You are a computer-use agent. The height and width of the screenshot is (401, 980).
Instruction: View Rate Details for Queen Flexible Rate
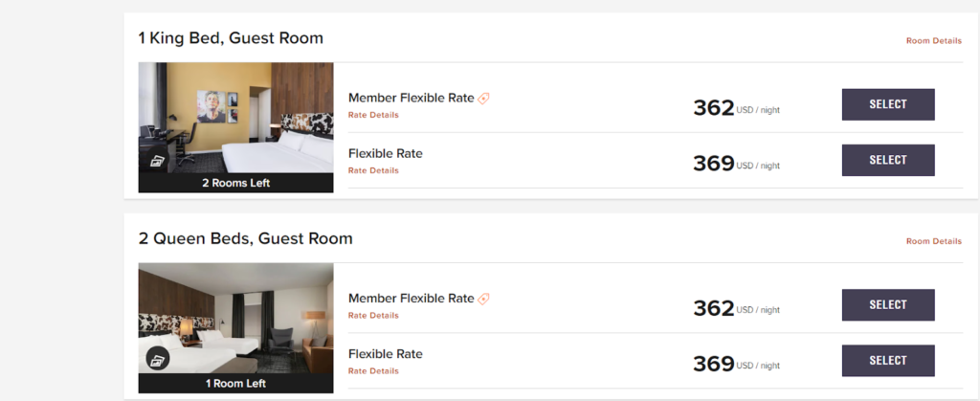pyautogui.click(x=373, y=370)
